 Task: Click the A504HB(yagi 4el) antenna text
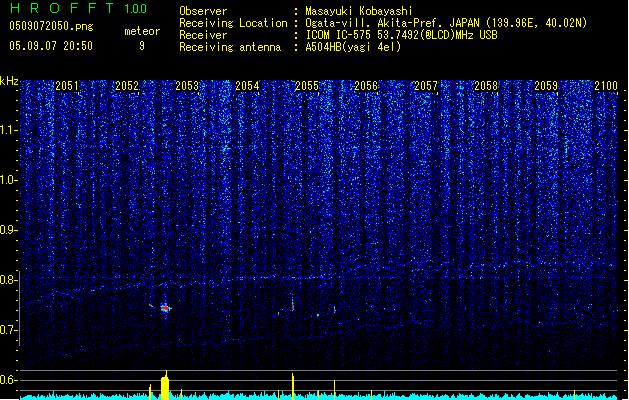[x=353, y=47]
